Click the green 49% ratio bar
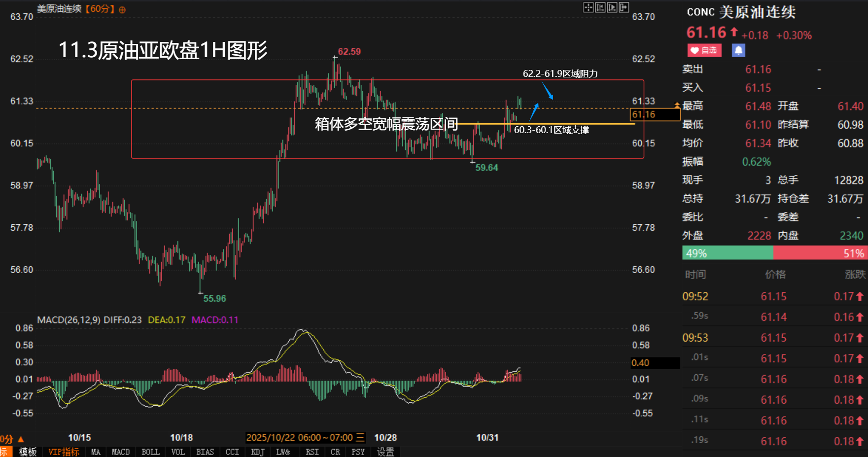The width and height of the screenshot is (868, 457). click(x=727, y=253)
